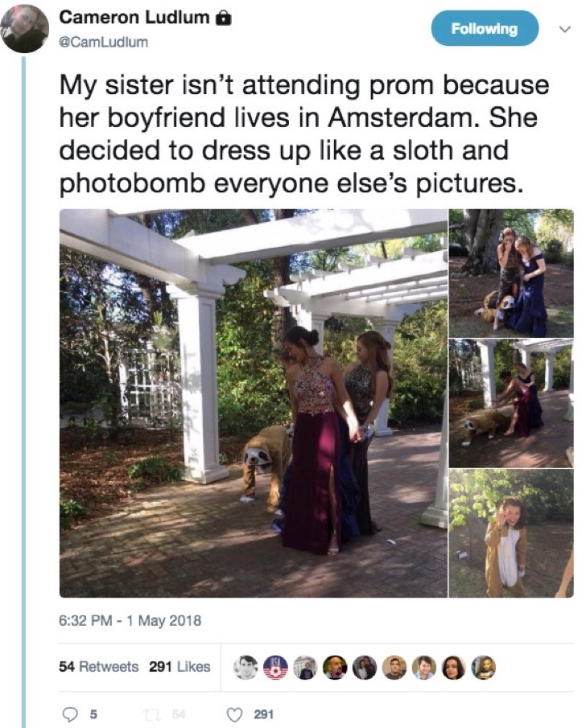Click the @CamLudlum handle

[104, 42]
